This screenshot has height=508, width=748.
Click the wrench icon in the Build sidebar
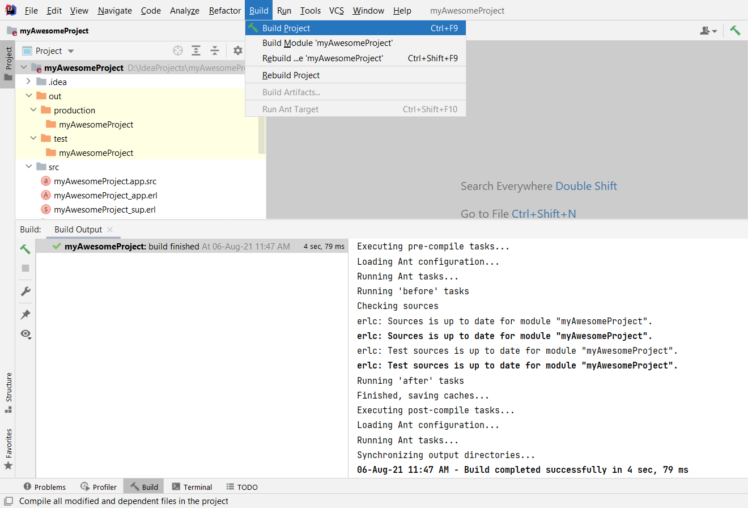click(x=25, y=291)
